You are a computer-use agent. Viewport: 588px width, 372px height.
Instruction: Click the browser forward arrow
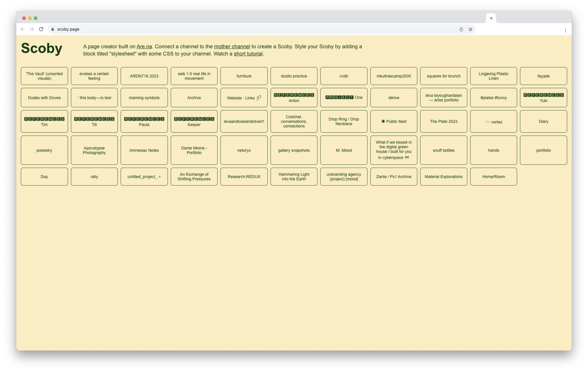pyautogui.click(x=32, y=29)
